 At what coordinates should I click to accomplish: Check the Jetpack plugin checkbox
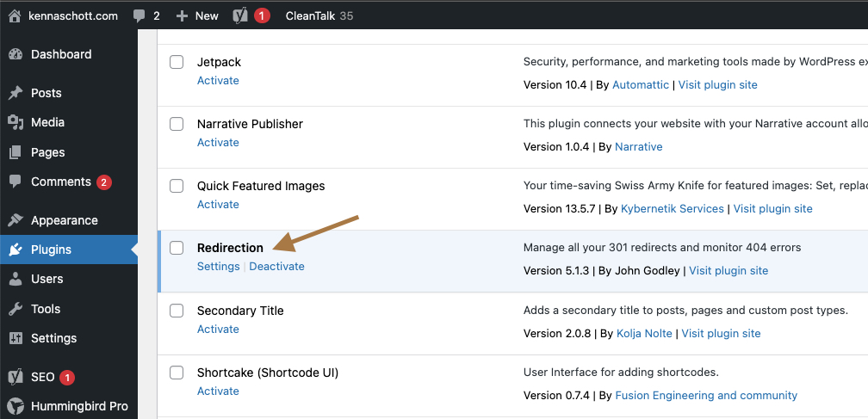tap(177, 62)
